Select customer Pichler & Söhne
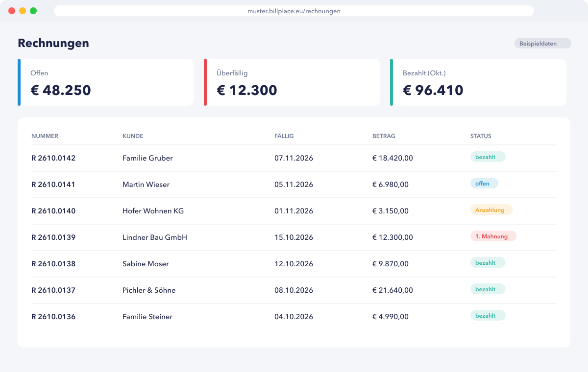This screenshot has width=588, height=372. point(149,290)
